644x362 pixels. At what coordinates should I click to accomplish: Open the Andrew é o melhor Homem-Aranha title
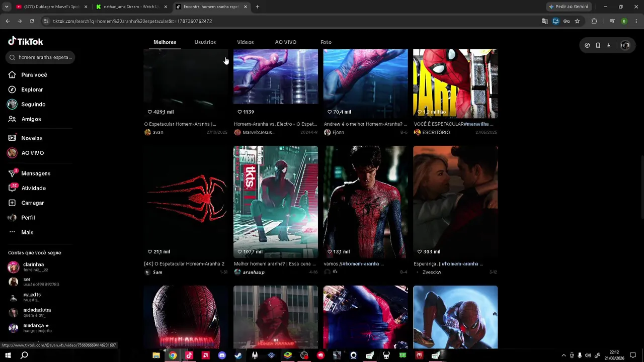366,124
